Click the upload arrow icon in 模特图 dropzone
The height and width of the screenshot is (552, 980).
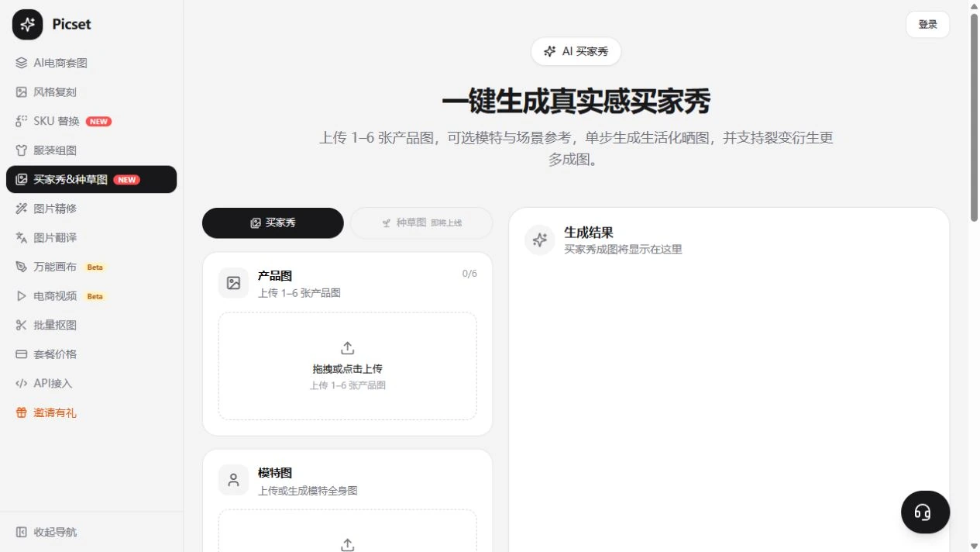click(x=348, y=545)
